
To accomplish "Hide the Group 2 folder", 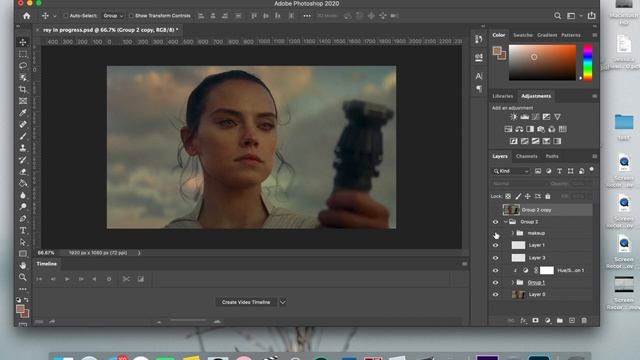I will click(x=496, y=222).
